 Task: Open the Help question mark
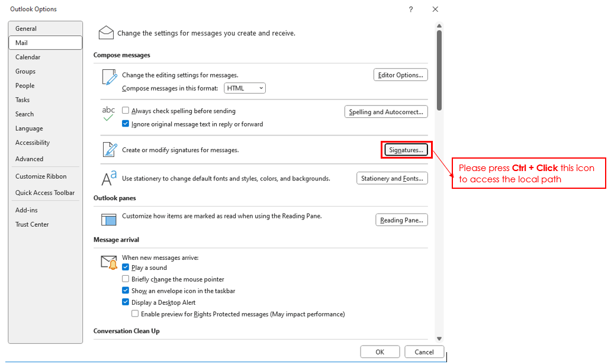pyautogui.click(x=411, y=9)
